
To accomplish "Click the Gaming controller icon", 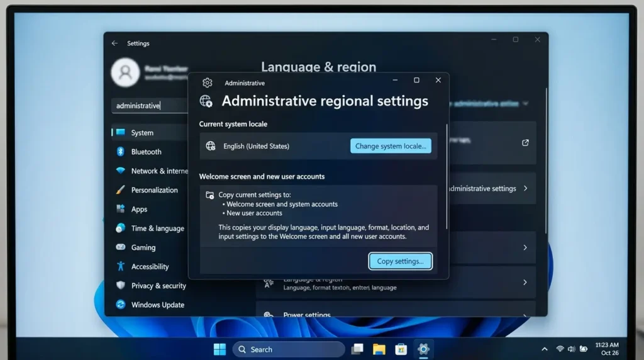I will pos(120,247).
